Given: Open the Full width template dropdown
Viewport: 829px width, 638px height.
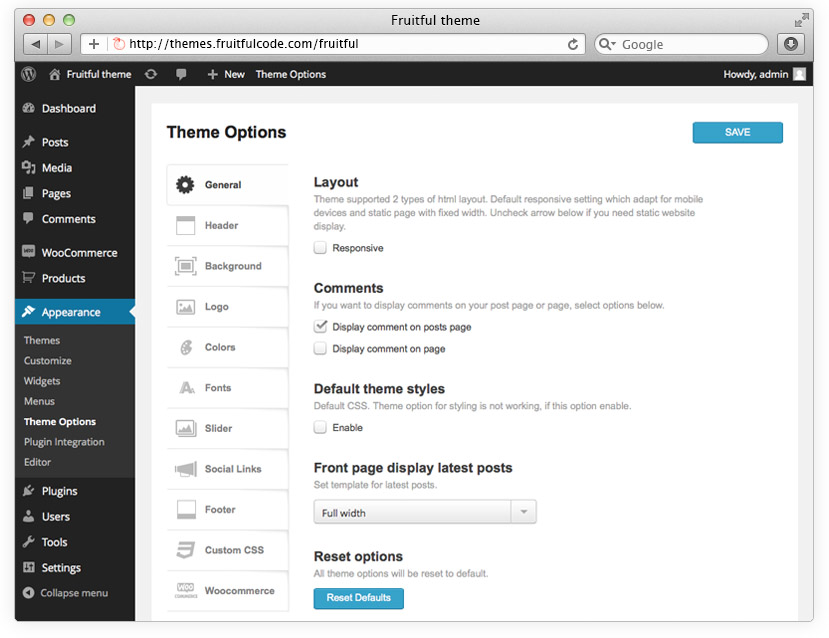Looking at the screenshot, I should pyautogui.click(x=523, y=511).
